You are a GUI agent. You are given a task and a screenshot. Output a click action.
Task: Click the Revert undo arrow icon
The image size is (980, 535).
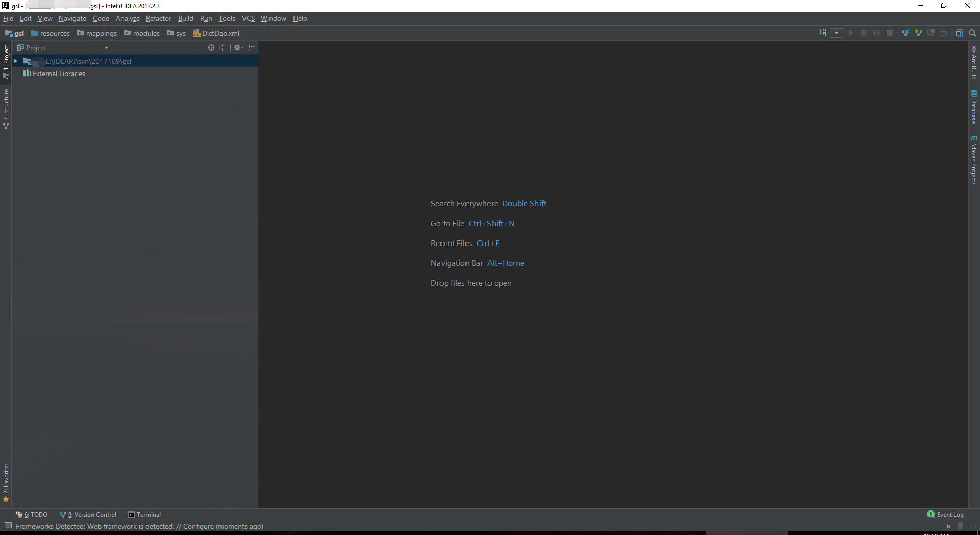pyautogui.click(x=944, y=33)
